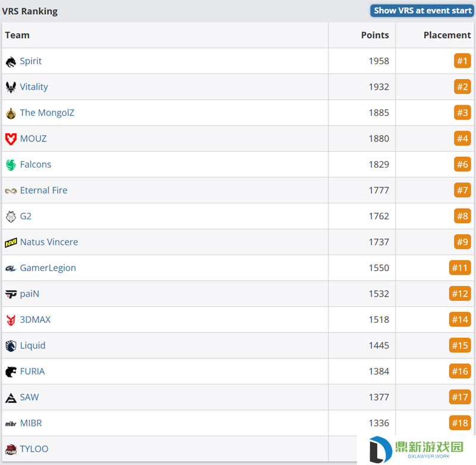Open the Liquid team link
This screenshot has width=476, height=465.
[33, 345]
